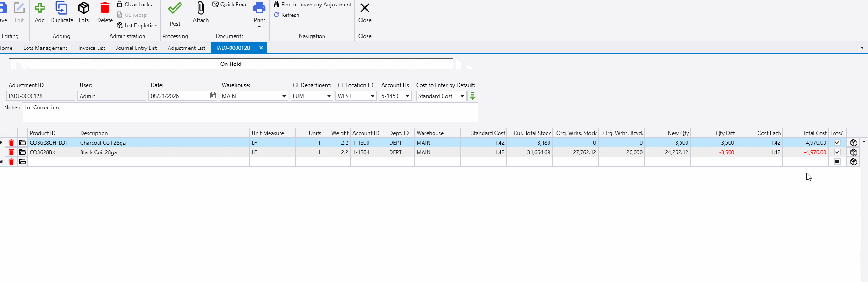
Task: Attach a document
Action: [201, 12]
